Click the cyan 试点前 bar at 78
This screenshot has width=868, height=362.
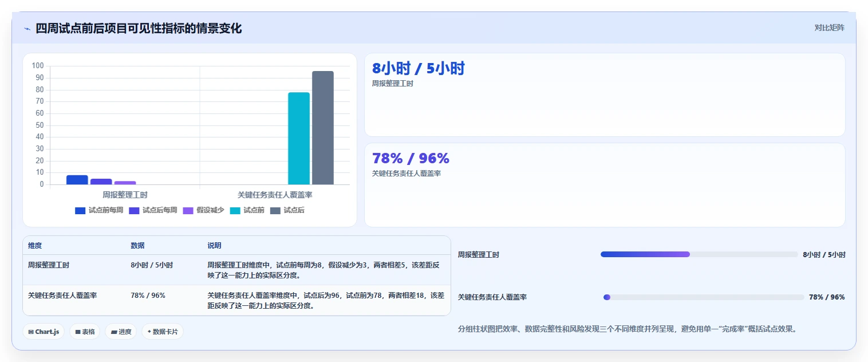(x=299, y=138)
